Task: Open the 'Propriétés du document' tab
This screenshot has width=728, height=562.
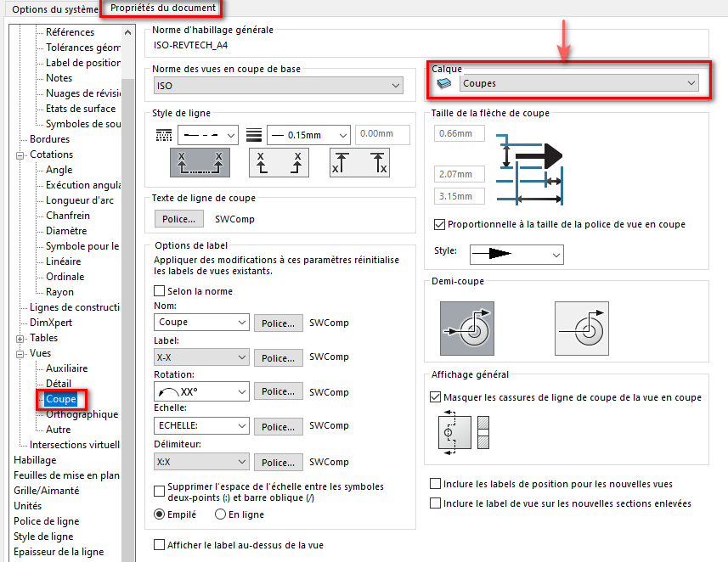Action: (162, 9)
